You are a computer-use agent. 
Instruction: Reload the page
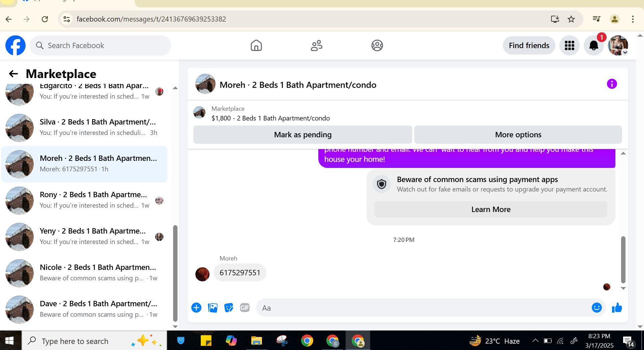(x=45, y=19)
